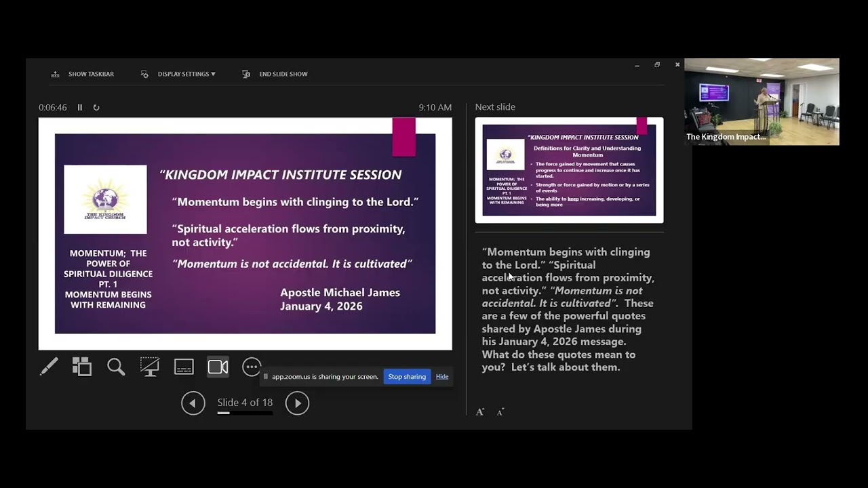The image size is (868, 488).
Task: Open the see all slides grid
Action: 82,367
